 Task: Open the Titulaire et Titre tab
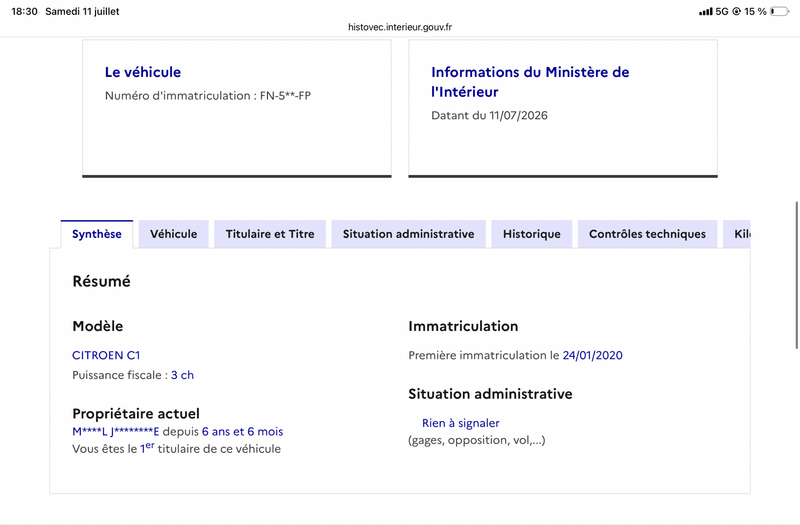(x=270, y=234)
